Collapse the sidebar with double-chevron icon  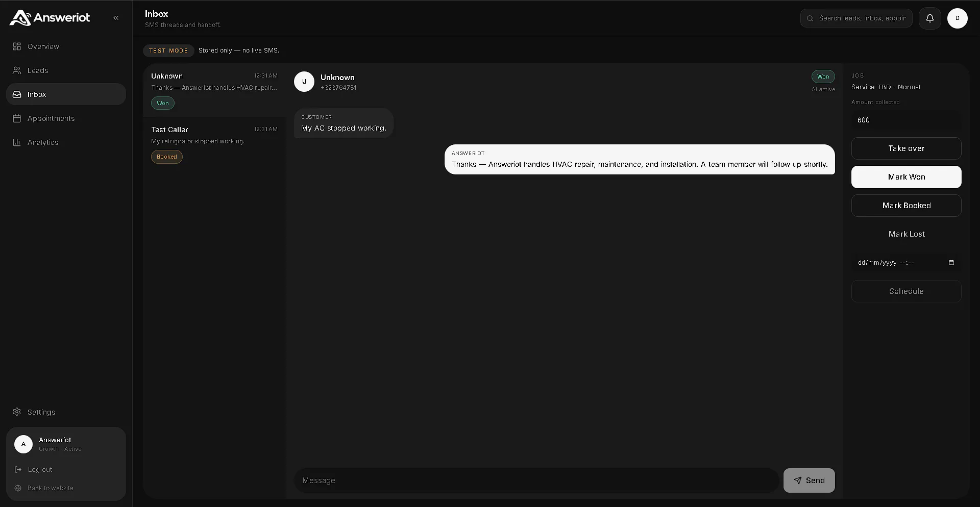pyautogui.click(x=116, y=18)
